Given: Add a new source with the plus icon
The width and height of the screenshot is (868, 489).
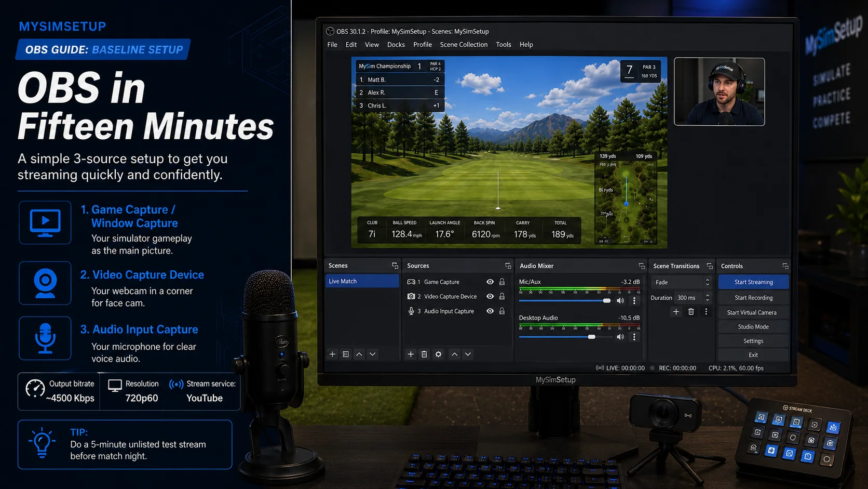Looking at the screenshot, I should click(411, 354).
